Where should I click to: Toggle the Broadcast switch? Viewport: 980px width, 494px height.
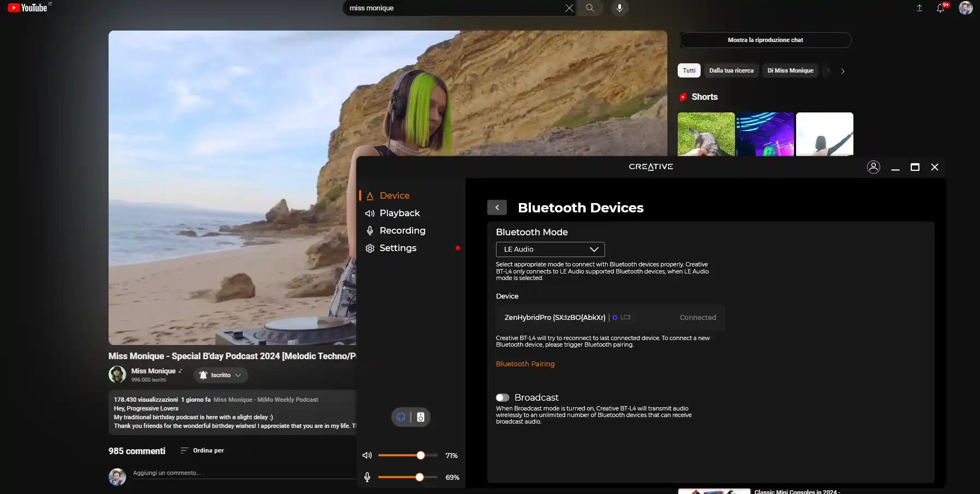pyautogui.click(x=503, y=397)
